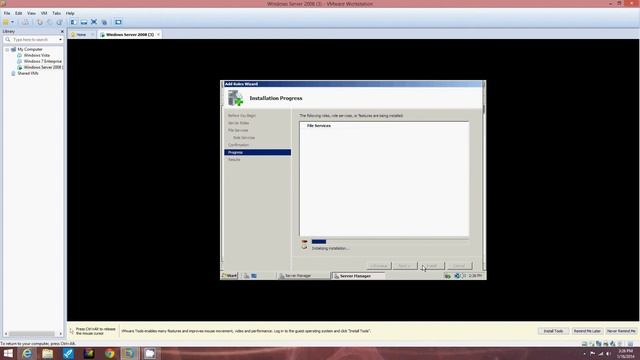
Task: Click the manage snapshots toolbar icon
Action: coord(60,22)
